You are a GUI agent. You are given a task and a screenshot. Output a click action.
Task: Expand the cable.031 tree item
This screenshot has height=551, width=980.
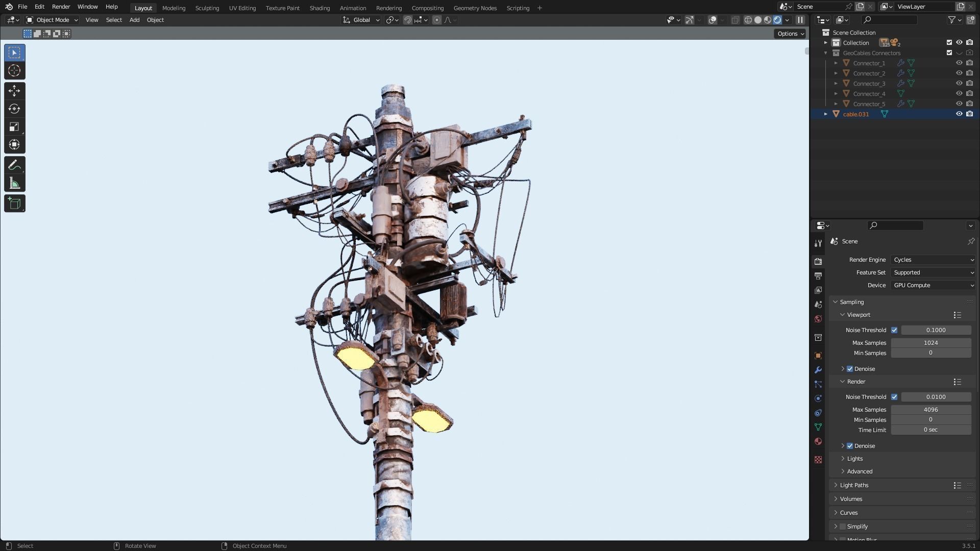tap(825, 114)
